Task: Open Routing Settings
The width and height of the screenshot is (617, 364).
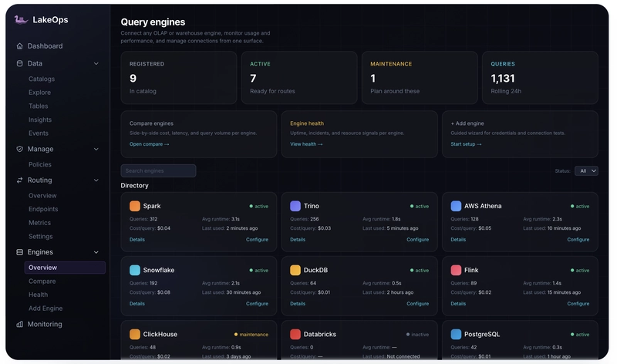Action: click(41, 237)
